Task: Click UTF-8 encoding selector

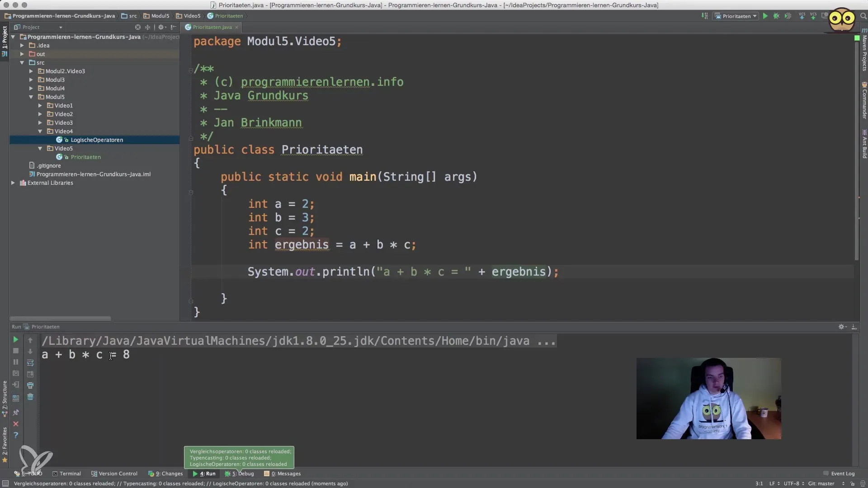Action: pyautogui.click(x=794, y=483)
